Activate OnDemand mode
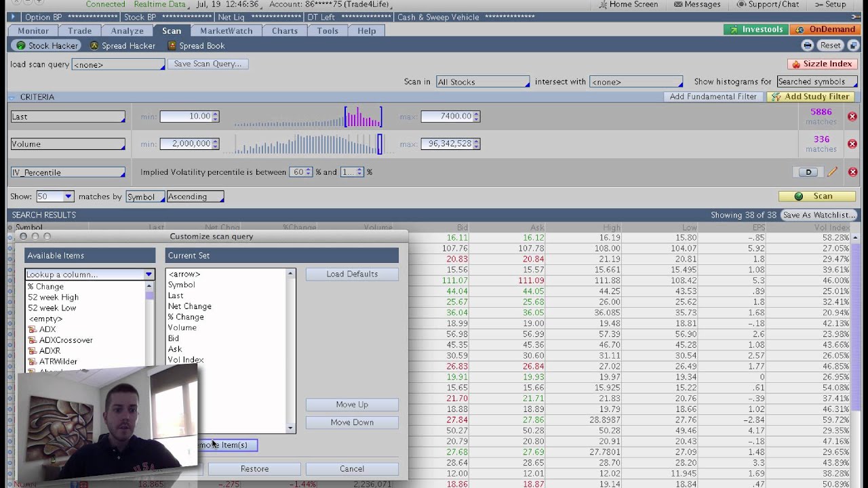Image resolution: width=868 pixels, height=488 pixels. tap(825, 30)
